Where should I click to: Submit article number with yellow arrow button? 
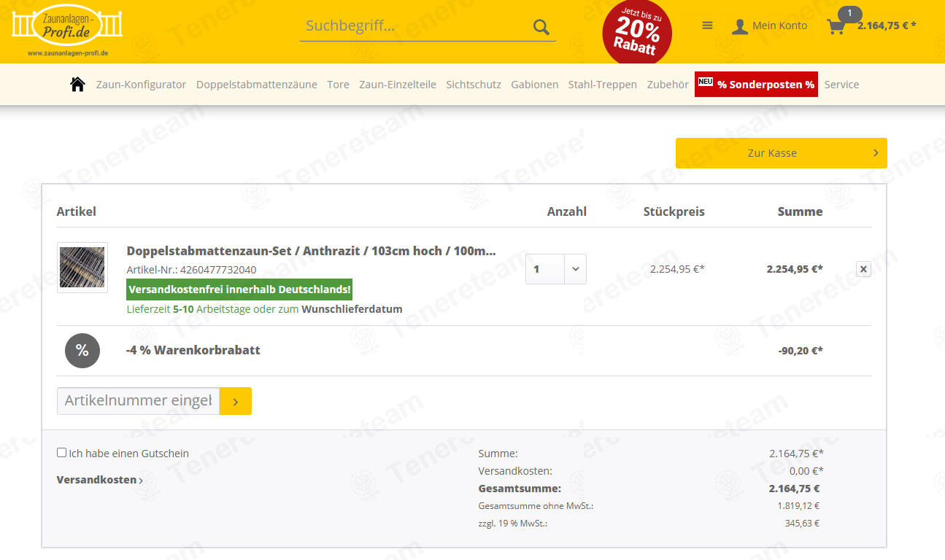click(x=236, y=401)
